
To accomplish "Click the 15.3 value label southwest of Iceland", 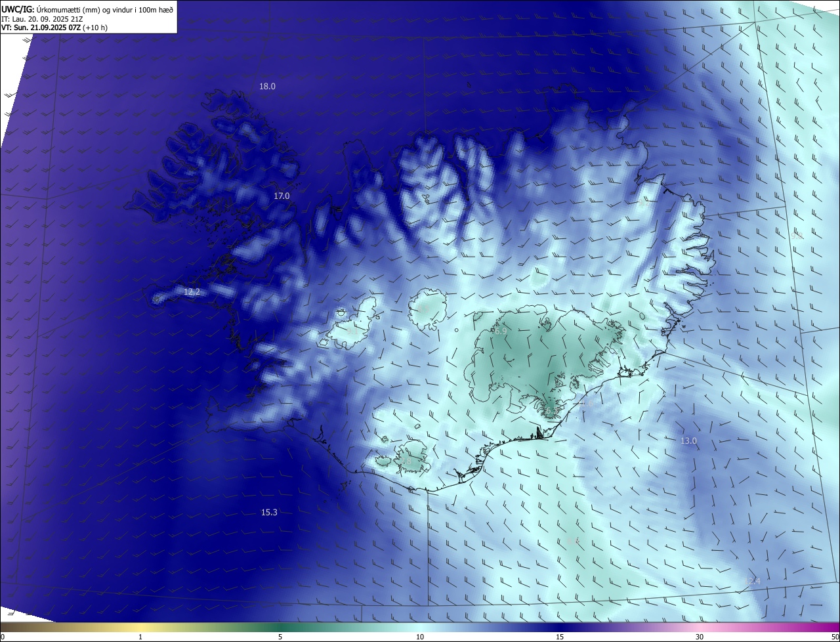I will [x=269, y=512].
